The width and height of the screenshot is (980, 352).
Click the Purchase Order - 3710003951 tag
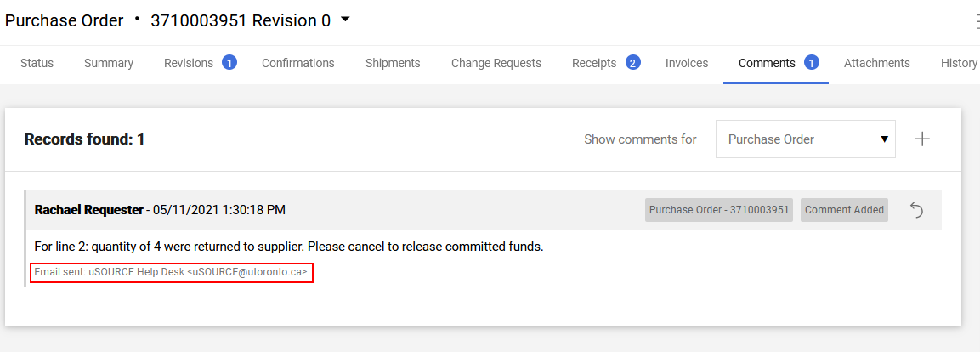pos(719,210)
